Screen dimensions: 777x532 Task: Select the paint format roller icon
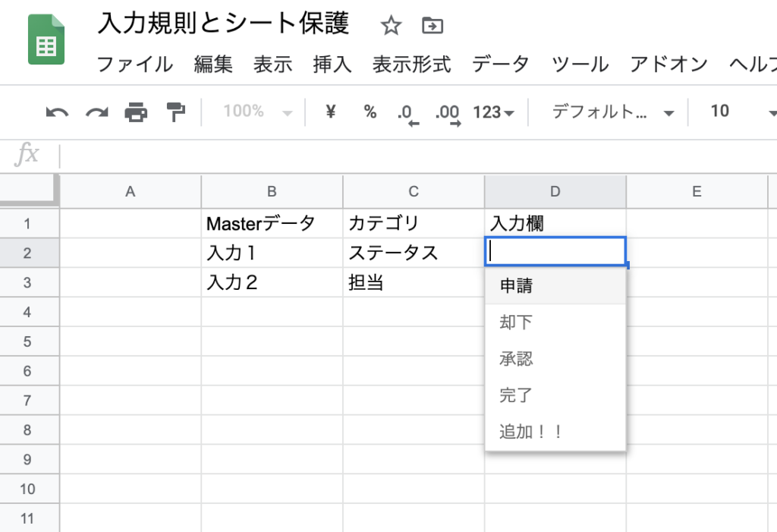coord(175,112)
